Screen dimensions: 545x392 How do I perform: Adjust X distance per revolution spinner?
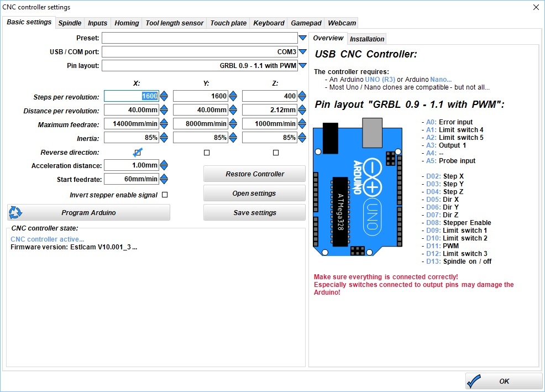click(164, 110)
